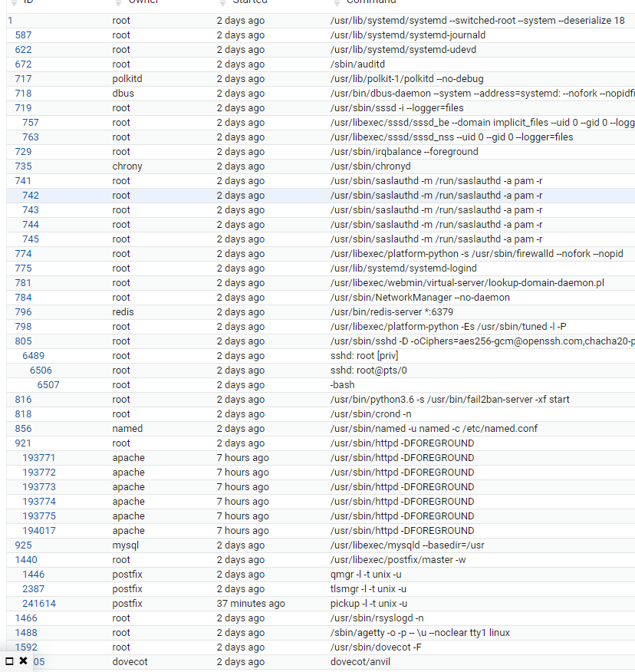This screenshot has height=672, width=635.
Task: Open pickup process 241614
Action: (39, 604)
